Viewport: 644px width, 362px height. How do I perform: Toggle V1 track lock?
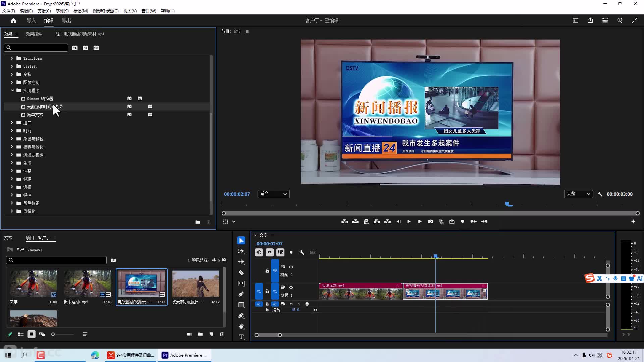[x=267, y=291]
